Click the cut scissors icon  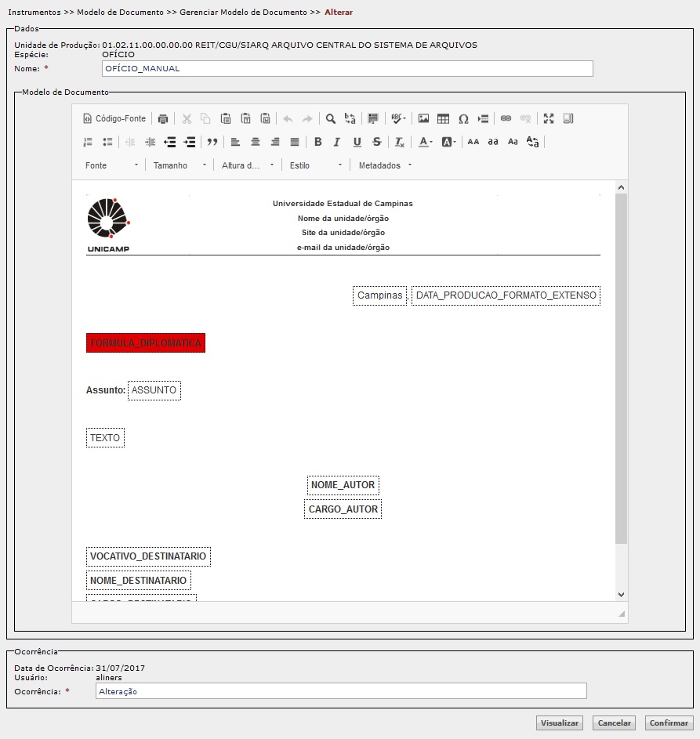(x=187, y=119)
